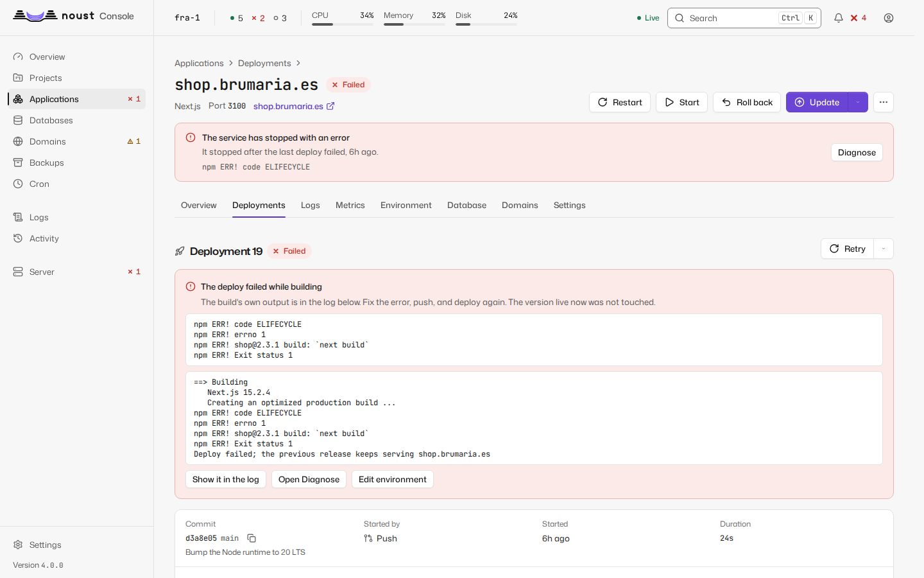Open Backups in the sidebar
924x578 pixels.
tap(76, 162)
